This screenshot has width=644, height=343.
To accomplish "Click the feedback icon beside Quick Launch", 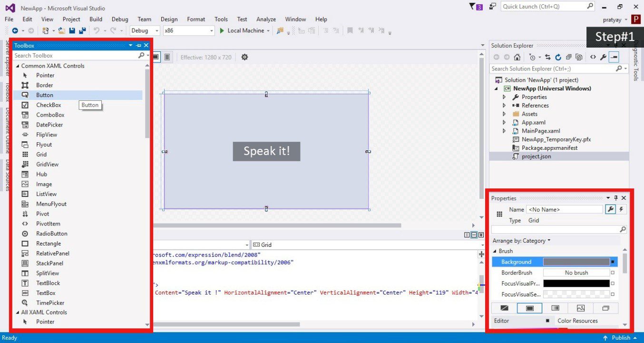I will 493,7.
